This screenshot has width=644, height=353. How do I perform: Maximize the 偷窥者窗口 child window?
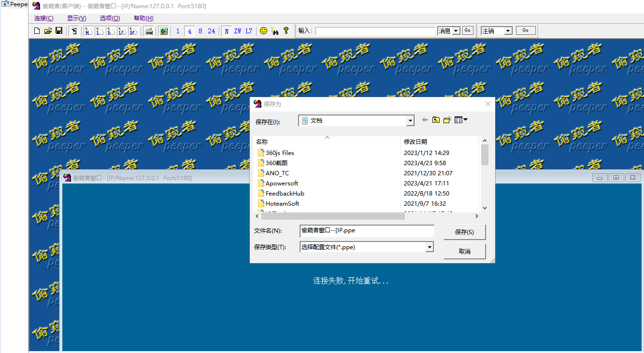tap(616, 178)
